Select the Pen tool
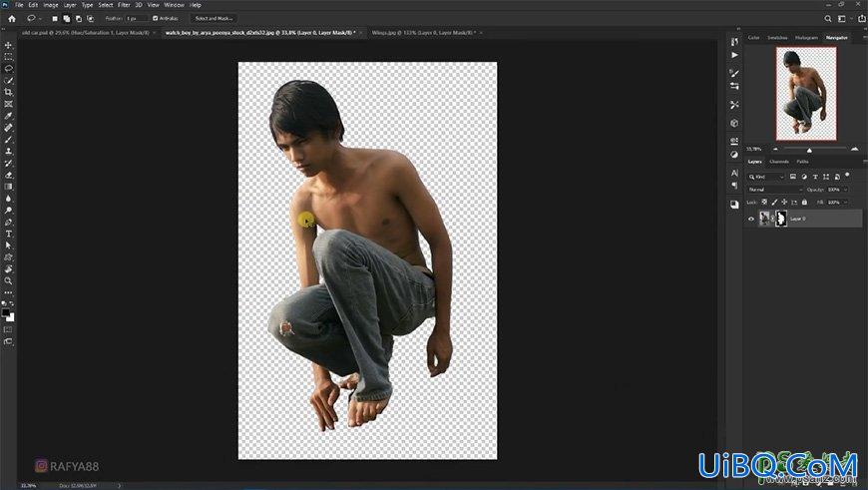Viewport: 868px width, 490px height. (x=8, y=222)
